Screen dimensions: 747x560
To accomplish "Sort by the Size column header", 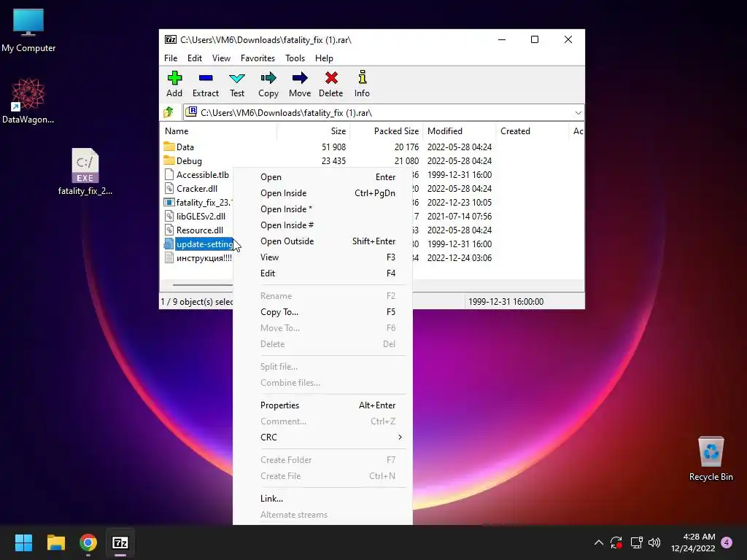I will pos(314,131).
